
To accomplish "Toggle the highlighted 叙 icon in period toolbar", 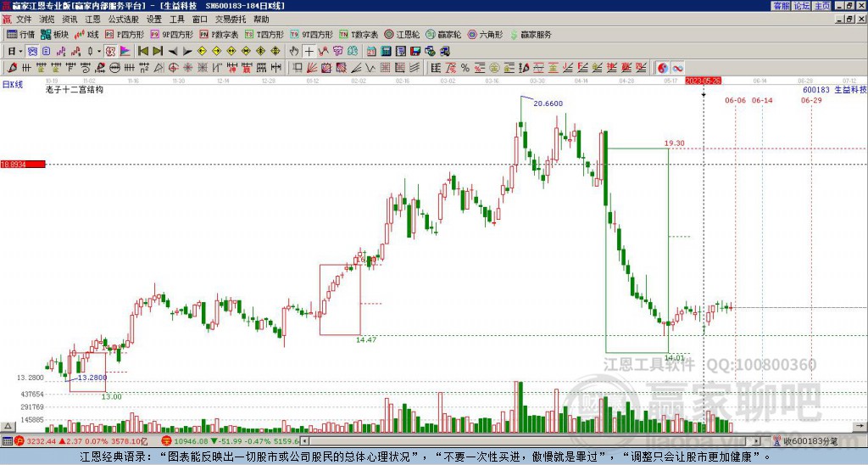I will [110, 52].
